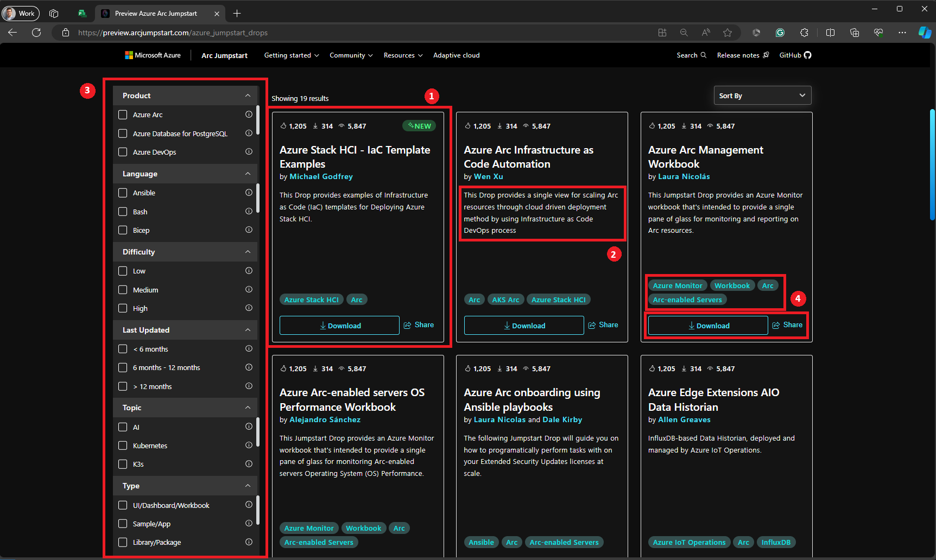The height and width of the screenshot is (560, 936).
Task: Enable the High difficulty filter
Action: coord(123,308)
